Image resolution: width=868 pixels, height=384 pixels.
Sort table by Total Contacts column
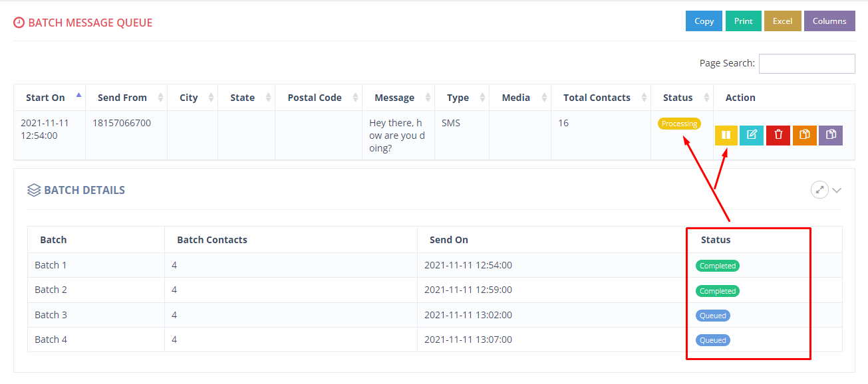[601, 98]
